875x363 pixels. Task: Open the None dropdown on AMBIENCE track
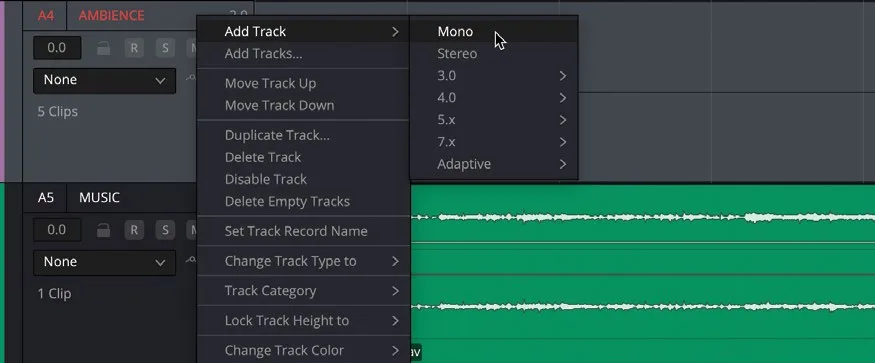[104, 80]
